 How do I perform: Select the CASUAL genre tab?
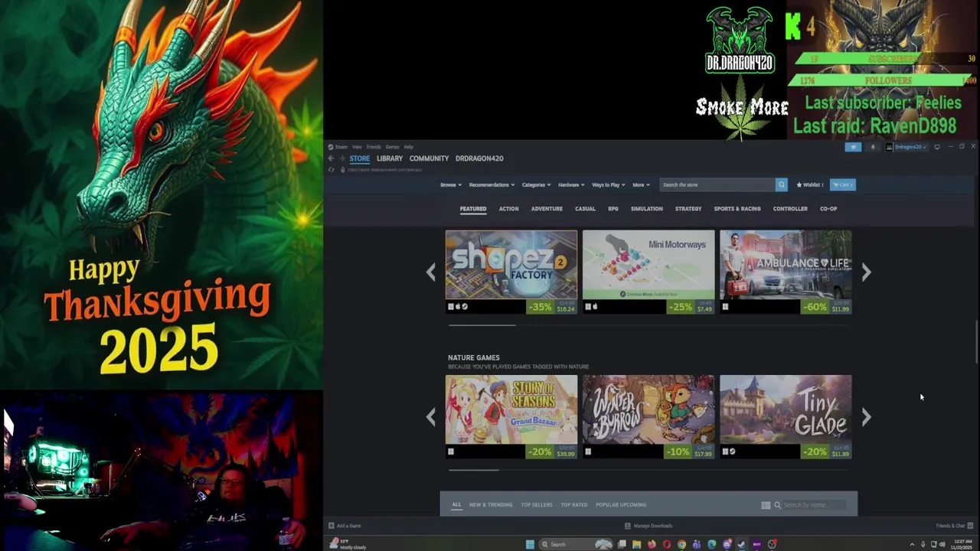(x=585, y=209)
